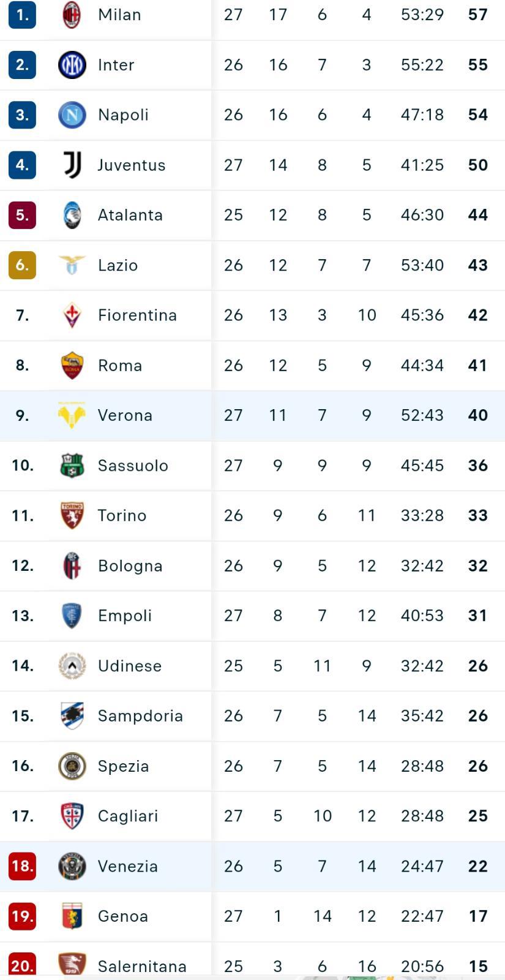Click the Roma wolf badge
Image resolution: width=505 pixels, height=980 pixels.
pos(72,366)
